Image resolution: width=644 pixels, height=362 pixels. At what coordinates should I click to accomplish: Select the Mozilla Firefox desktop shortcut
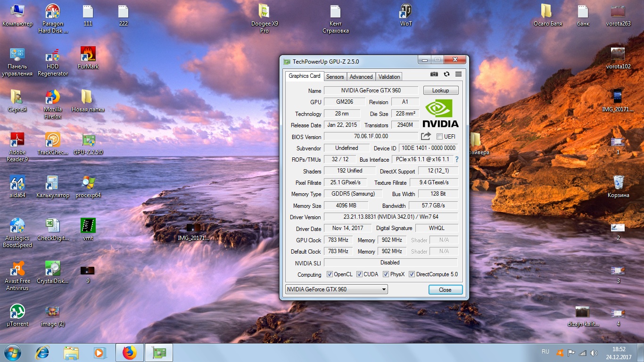click(53, 104)
